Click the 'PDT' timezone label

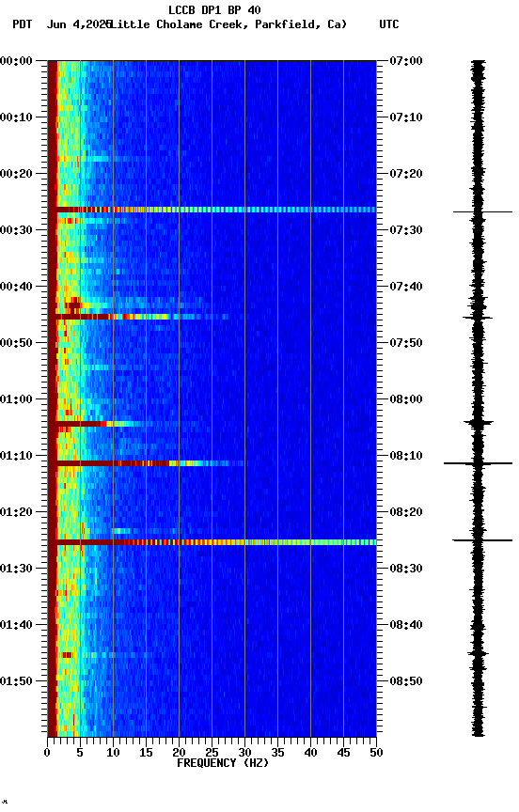[x=23, y=24]
